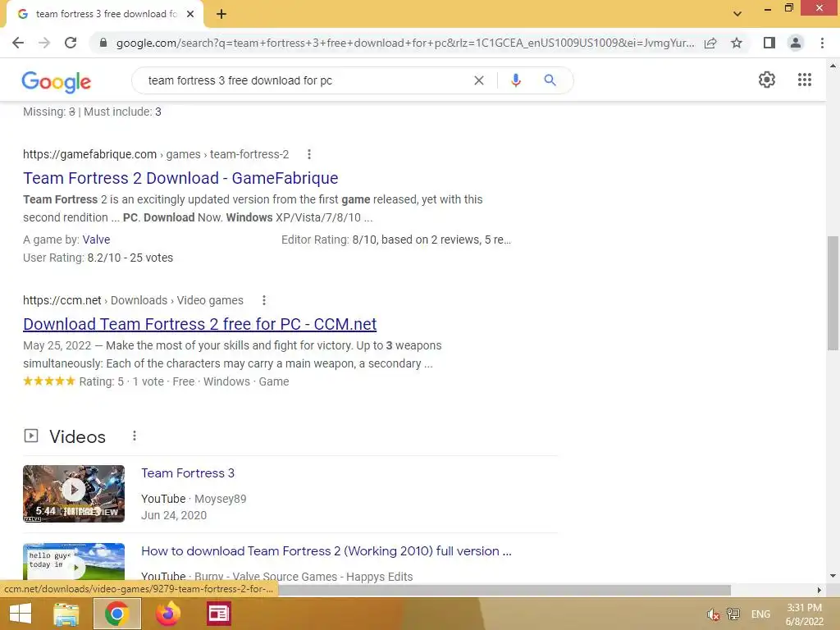This screenshot has width=840, height=630.
Task: Click the Editor Rating 8/10 text
Action: pyautogui.click(x=396, y=240)
